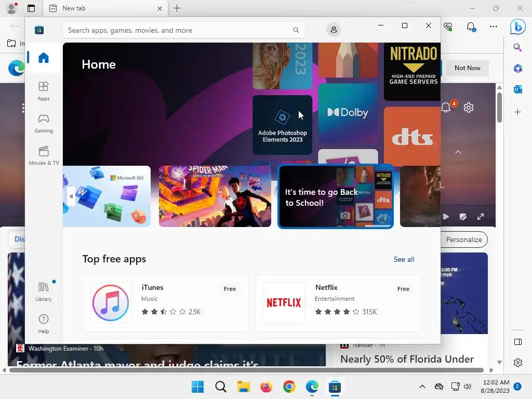Open the Netflix app card
Viewport: 532px width, 399px height.
pos(339,303)
